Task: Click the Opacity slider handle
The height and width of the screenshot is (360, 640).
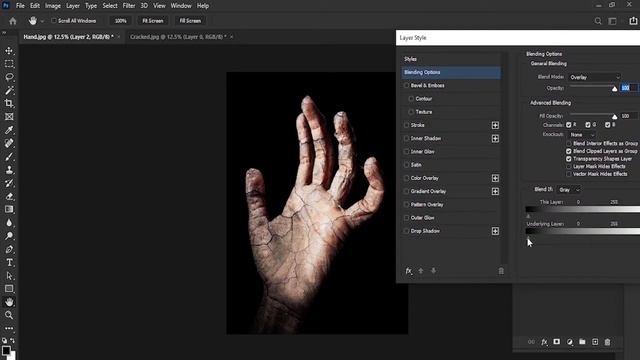Action: point(615,89)
